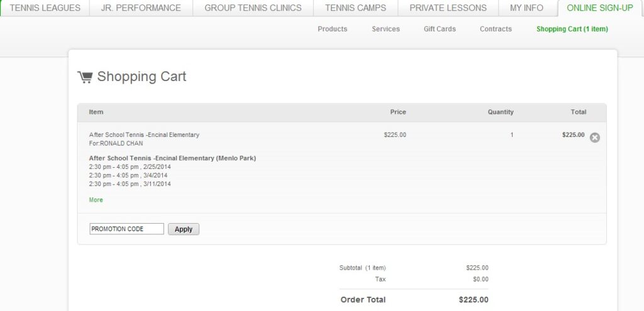644x311 pixels.
Task: View the Contracts section
Action: (x=496, y=29)
